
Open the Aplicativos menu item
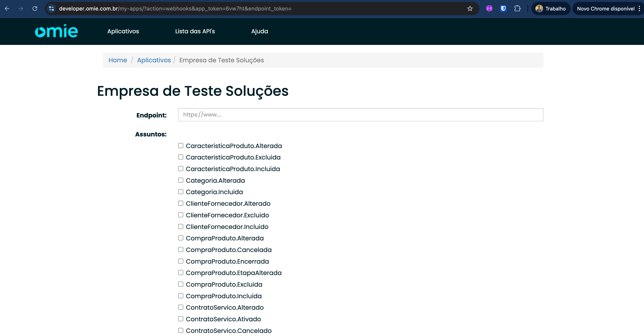coord(123,31)
